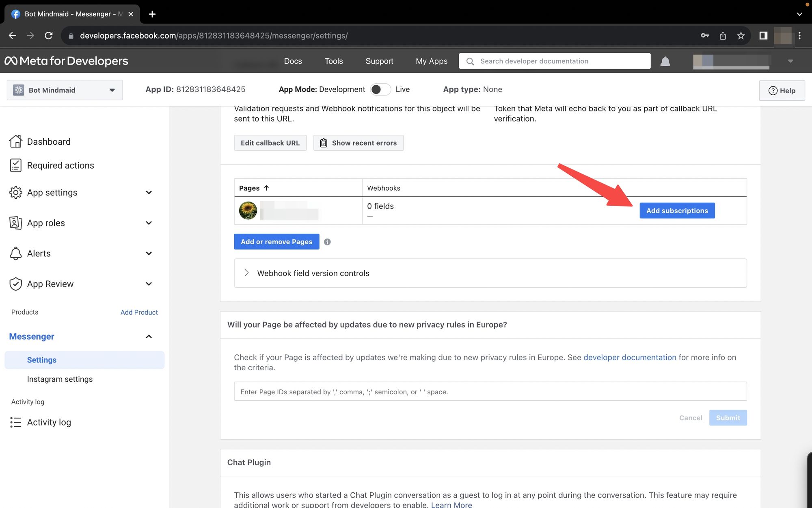Collapse the Messenger section chevron
The height and width of the screenshot is (508, 812).
[x=149, y=336]
